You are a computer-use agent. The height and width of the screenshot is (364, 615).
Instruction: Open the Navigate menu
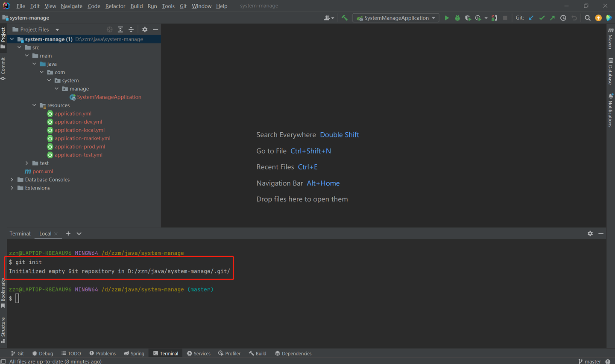71,6
